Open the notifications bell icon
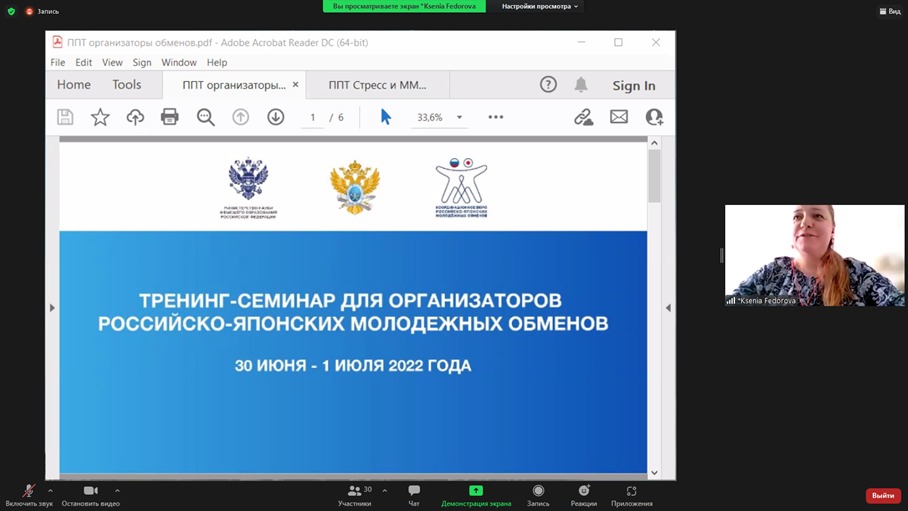Image resolution: width=908 pixels, height=511 pixels. 581,85
